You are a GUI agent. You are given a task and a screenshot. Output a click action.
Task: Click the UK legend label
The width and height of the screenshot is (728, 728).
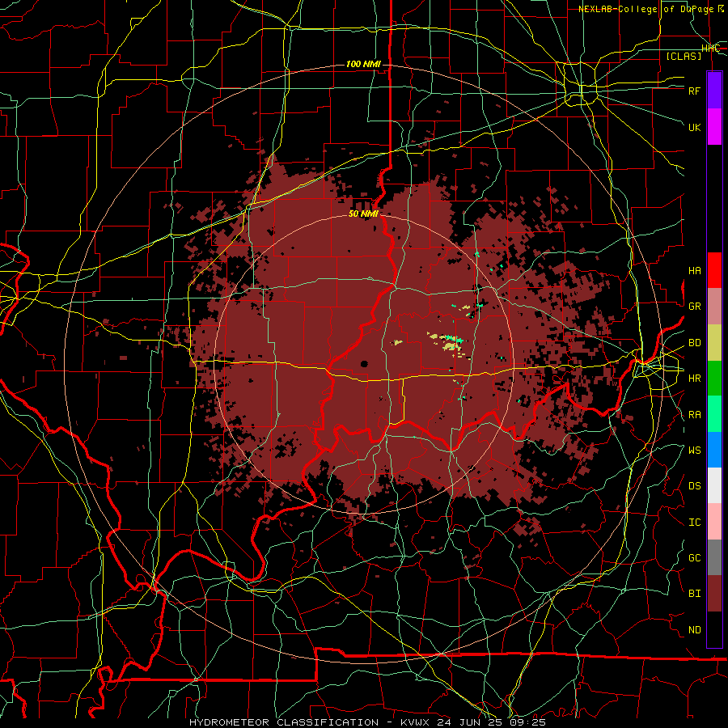click(x=694, y=127)
